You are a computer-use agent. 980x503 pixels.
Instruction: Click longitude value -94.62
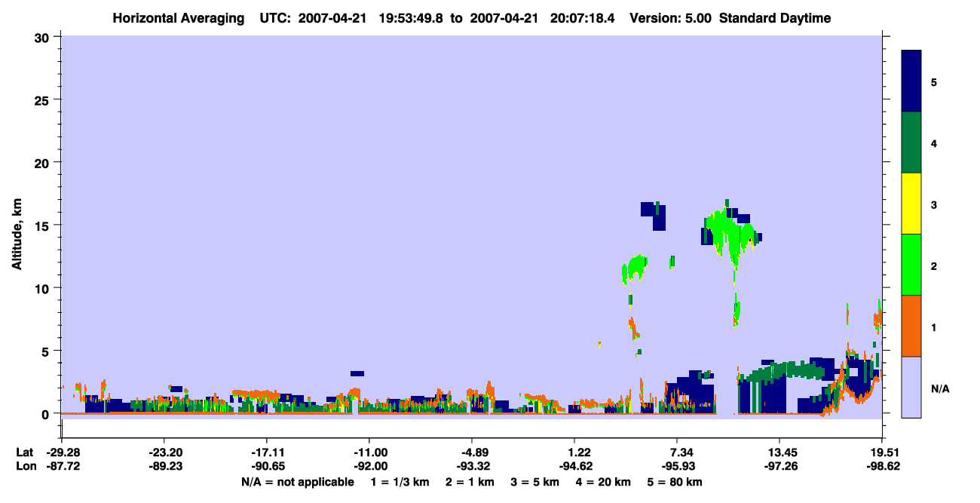coord(574,466)
